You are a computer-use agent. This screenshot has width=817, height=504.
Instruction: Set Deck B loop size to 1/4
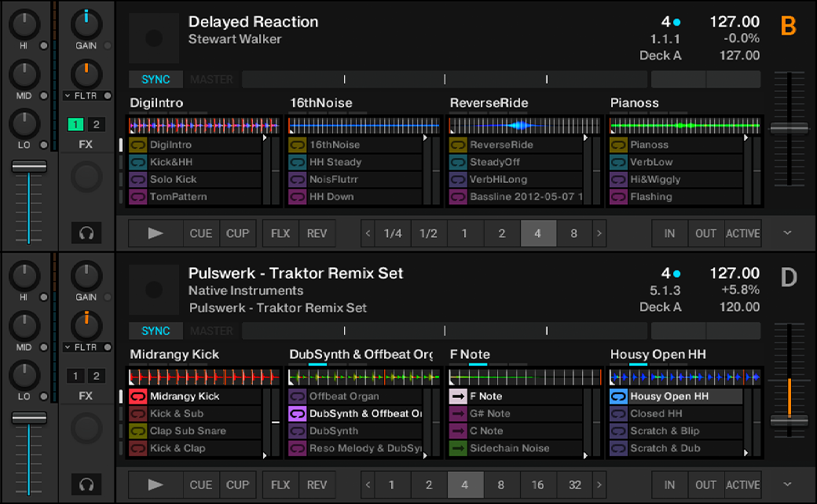(x=393, y=233)
